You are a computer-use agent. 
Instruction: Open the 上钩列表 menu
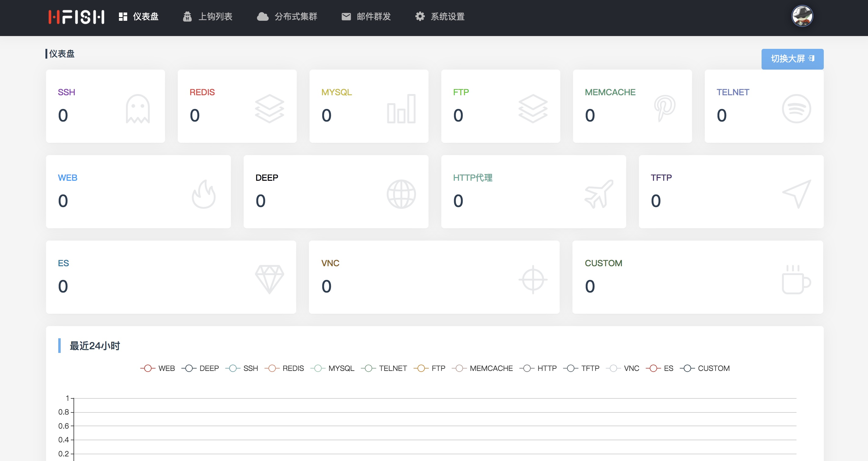[x=208, y=16]
